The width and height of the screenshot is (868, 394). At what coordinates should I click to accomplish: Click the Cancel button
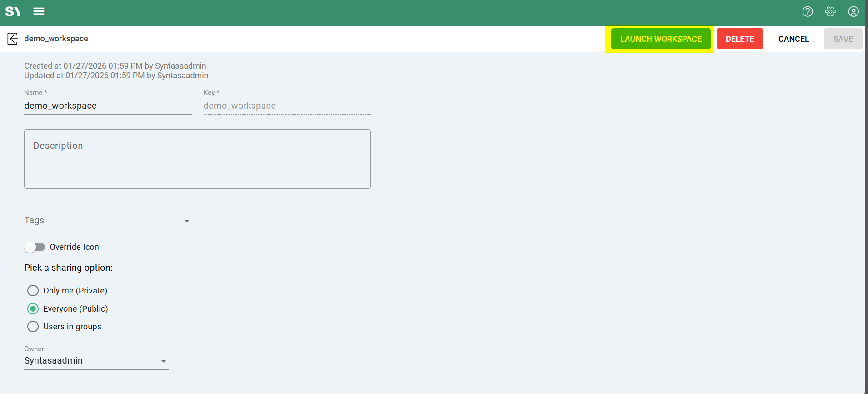coord(793,39)
